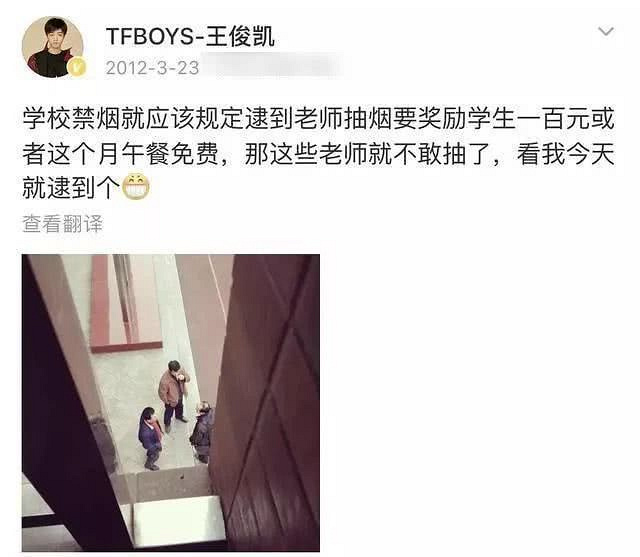640x557 pixels.
Task: Click the post line starting 学校禁烟
Action: click(318, 119)
